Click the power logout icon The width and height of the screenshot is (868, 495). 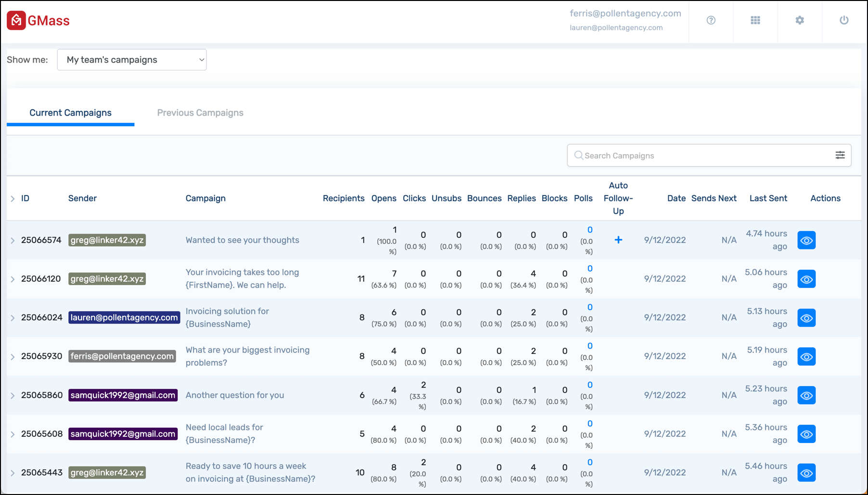(x=844, y=20)
